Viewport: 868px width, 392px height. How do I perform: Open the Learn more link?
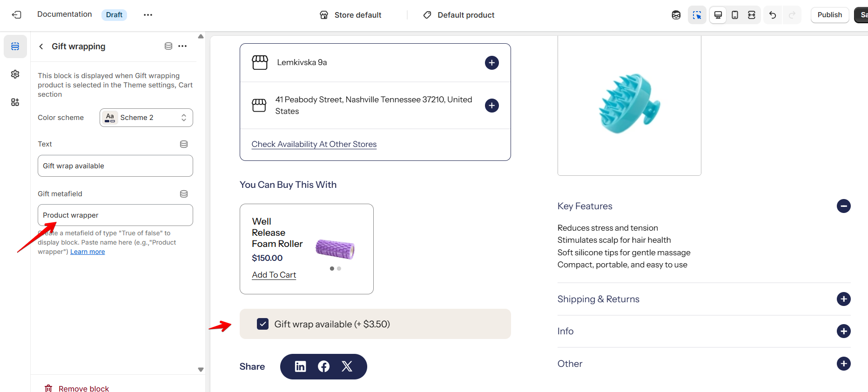87,252
